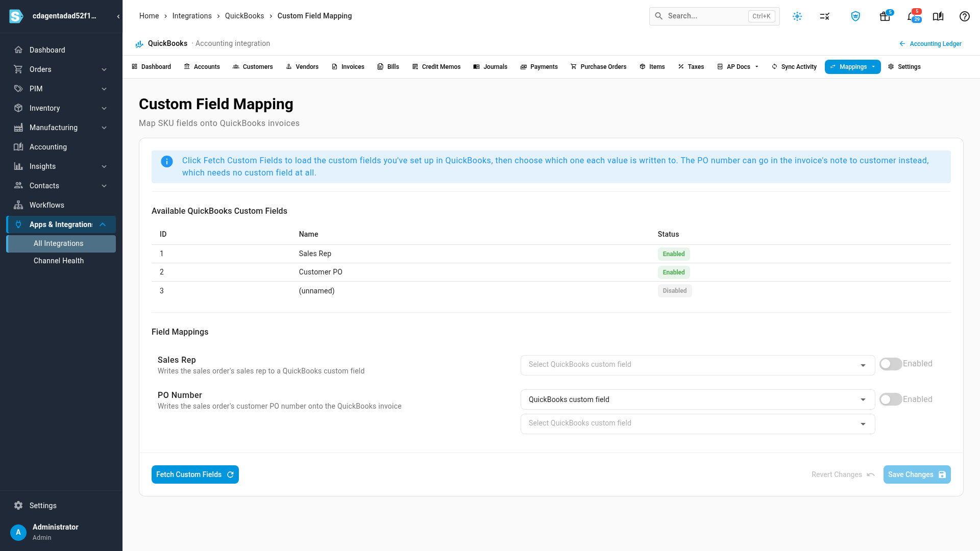Click the Settings gear icon in sidebar
Viewport: 980px width, 551px height.
18,506
